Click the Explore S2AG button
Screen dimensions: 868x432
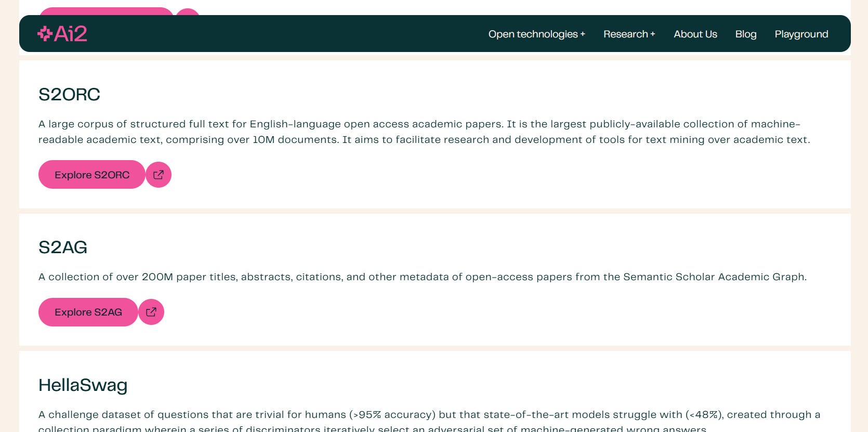(88, 312)
